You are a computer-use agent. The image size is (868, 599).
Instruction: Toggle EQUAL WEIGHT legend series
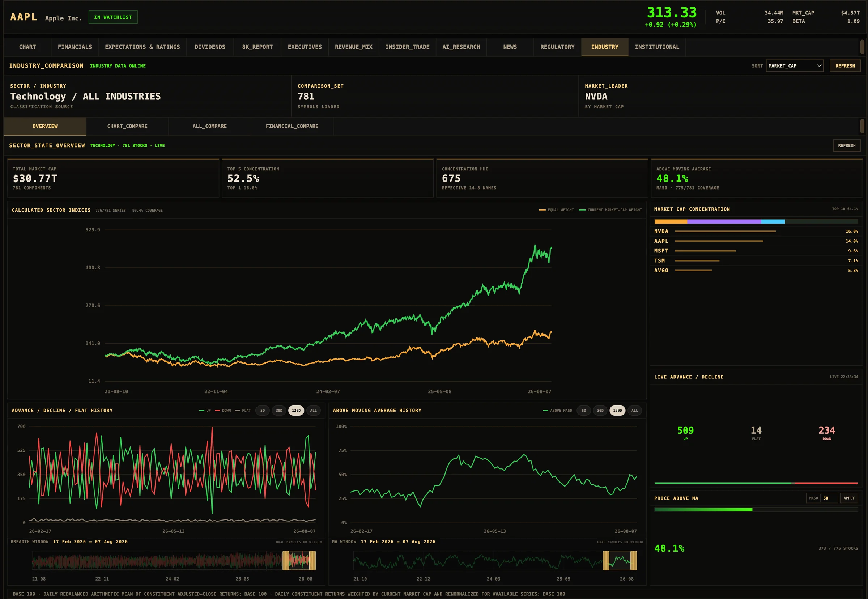(x=556, y=210)
